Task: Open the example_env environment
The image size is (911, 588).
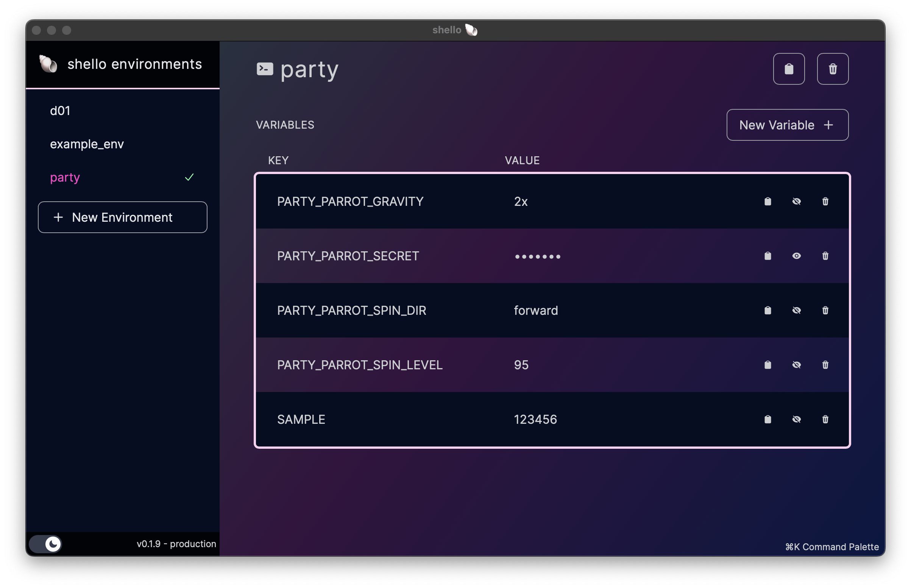Action: [87, 144]
